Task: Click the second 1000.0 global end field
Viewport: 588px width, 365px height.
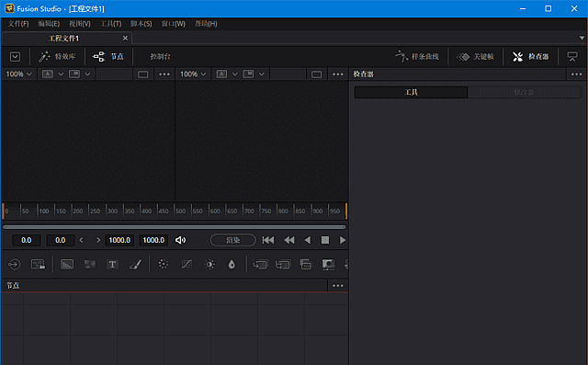Action: pos(153,240)
